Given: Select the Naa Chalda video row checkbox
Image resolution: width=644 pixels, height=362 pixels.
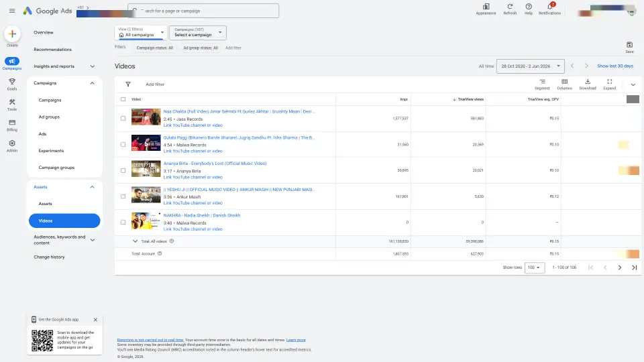Looking at the screenshot, I should (x=123, y=118).
